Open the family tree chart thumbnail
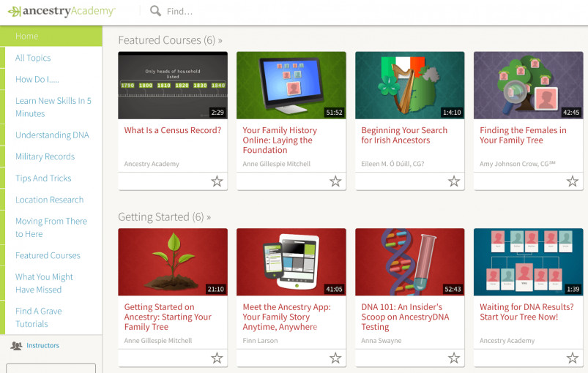 [x=528, y=262]
